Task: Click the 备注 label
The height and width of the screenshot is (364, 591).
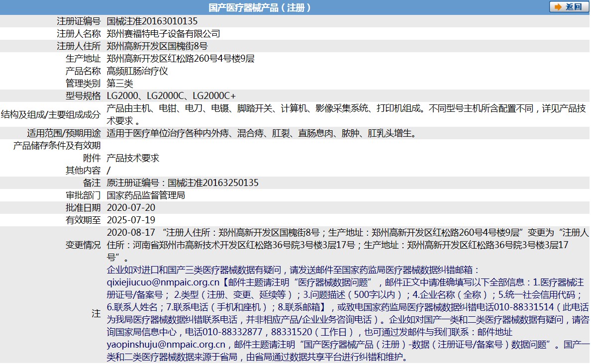Action: 92,183
